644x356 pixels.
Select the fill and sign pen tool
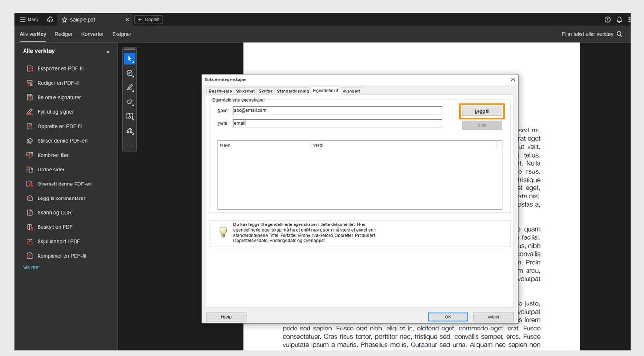pyautogui.click(x=129, y=131)
